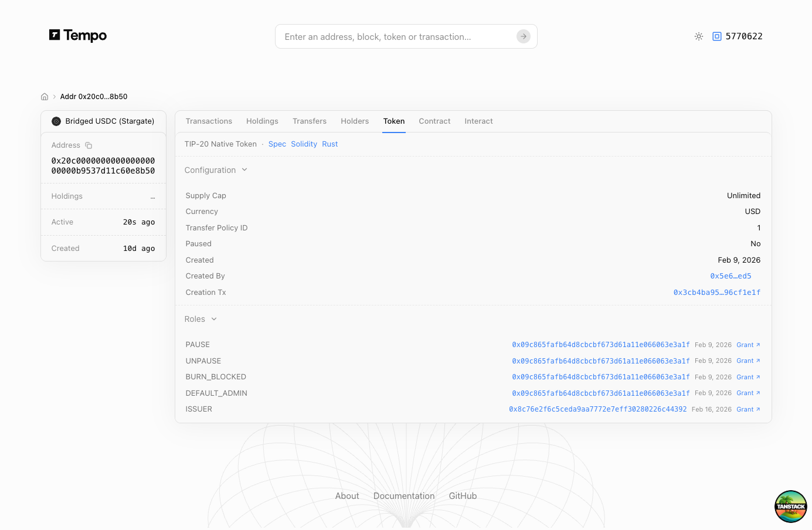Switch to the Transactions tab
Viewport: 812px width, 530px height.
click(209, 121)
